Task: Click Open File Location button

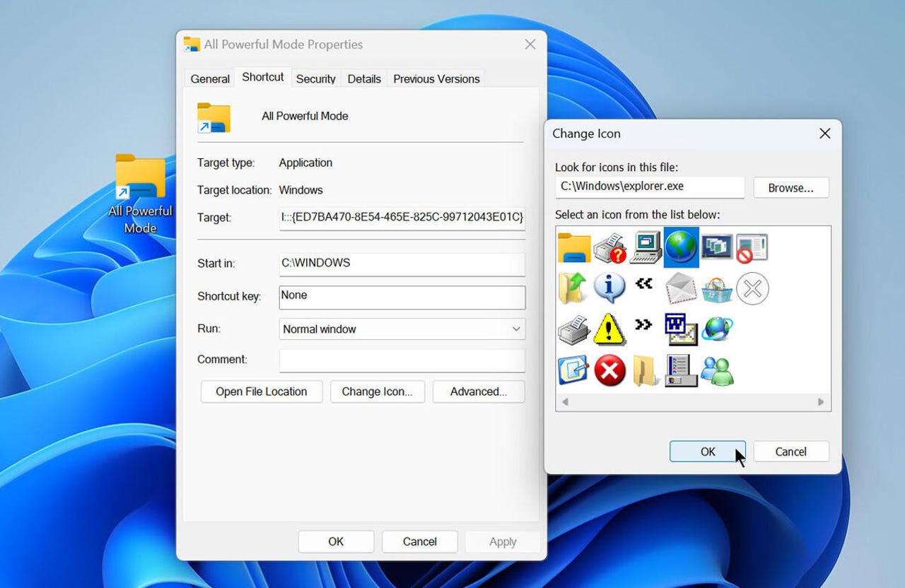Action: [x=262, y=392]
